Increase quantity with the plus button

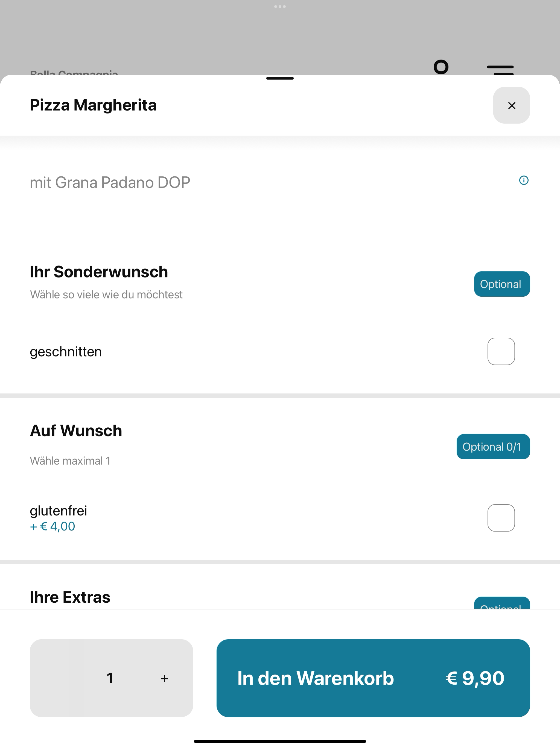tap(165, 678)
